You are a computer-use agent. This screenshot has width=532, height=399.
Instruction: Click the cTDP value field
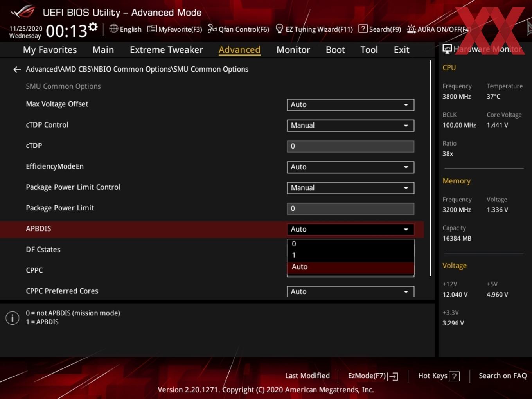(350, 146)
